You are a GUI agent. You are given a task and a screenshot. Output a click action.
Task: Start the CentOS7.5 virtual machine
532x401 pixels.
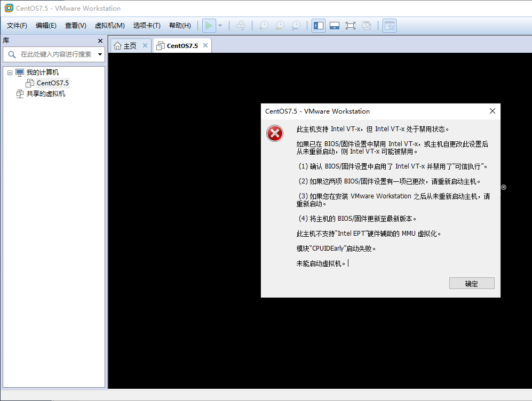pyautogui.click(x=209, y=25)
